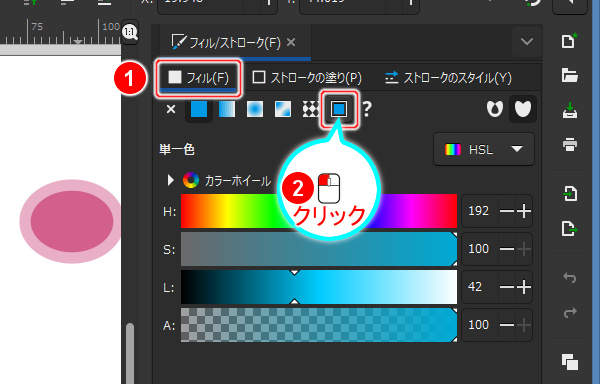The height and width of the screenshot is (384, 600).
Task: Choose nonzero solid fill rule heart icon
Action: click(523, 109)
